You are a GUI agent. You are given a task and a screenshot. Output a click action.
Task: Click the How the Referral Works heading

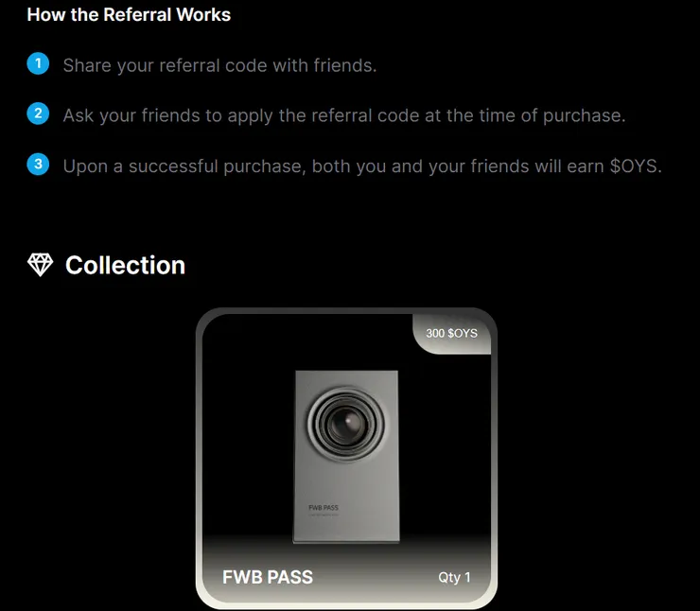pyautogui.click(x=129, y=15)
